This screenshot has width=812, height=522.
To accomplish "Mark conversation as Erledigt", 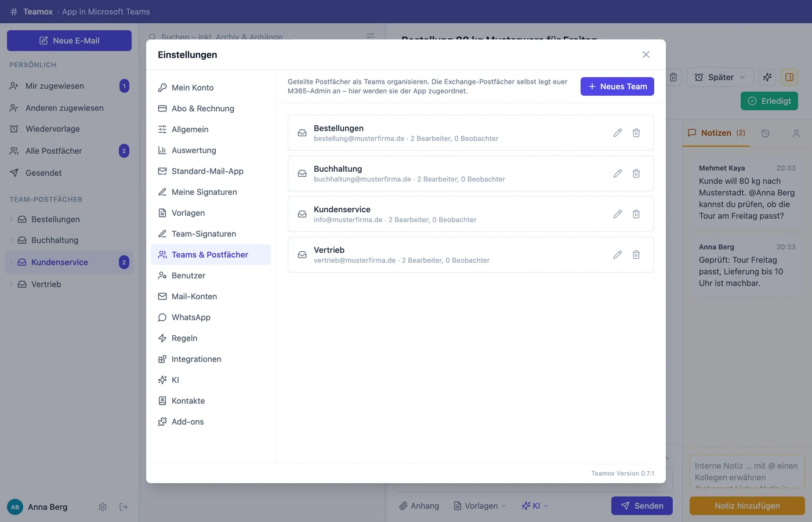I will pyautogui.click(x=769, y=101).
